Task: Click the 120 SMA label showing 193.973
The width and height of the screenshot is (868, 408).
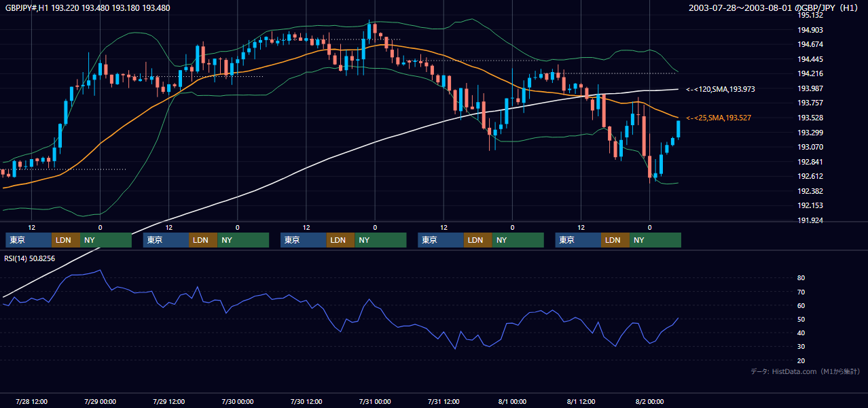Action: click(x=721, y=89)
